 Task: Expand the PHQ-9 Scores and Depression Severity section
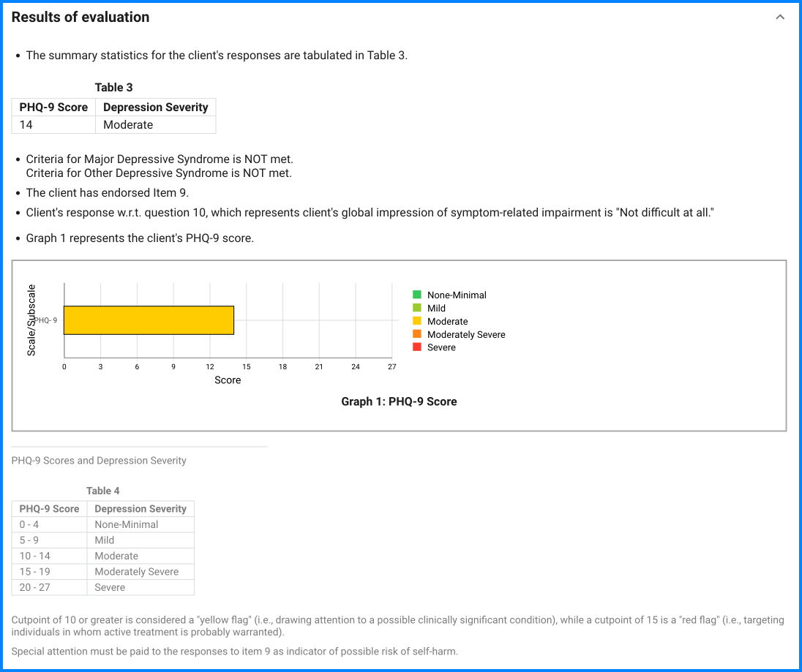(99, 460)
